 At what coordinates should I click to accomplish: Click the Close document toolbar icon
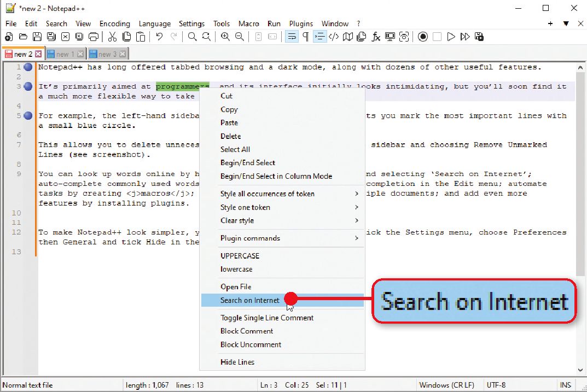(x=65, y=37)
